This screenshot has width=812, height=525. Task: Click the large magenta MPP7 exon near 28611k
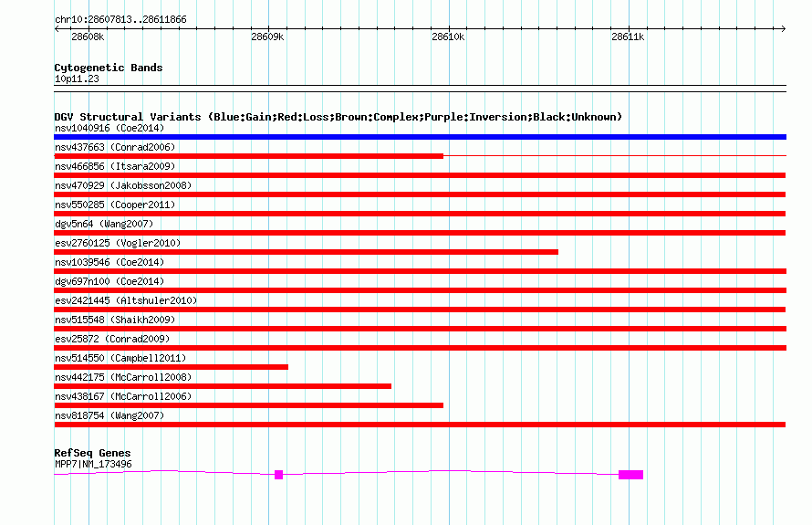pos(630,475)
